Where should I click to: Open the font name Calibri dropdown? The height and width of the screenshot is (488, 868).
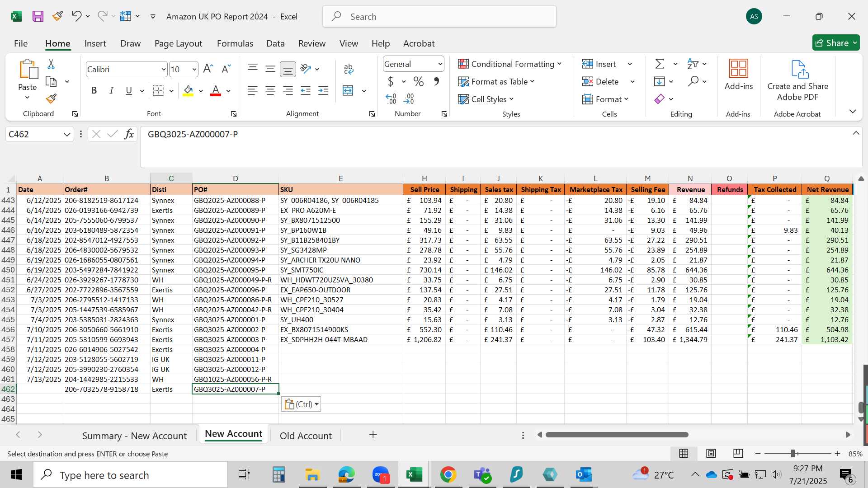pyautogui.click(x=164, y=70)
